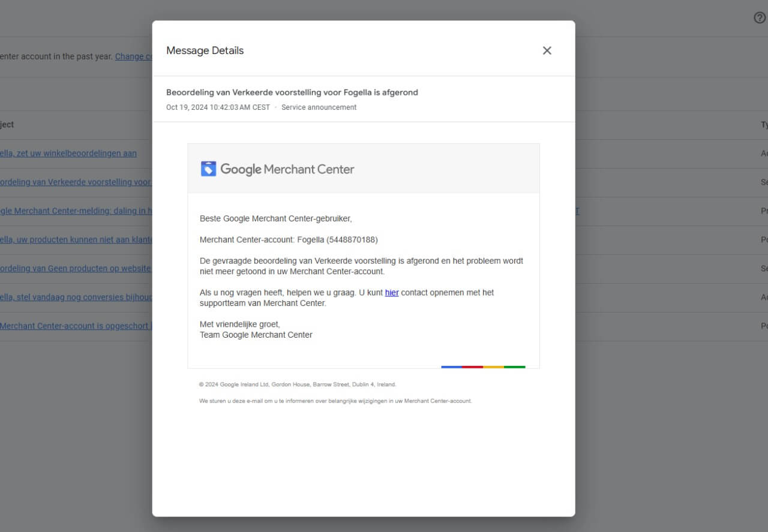Open the help icon in the background page
Screen dimensions: 768x532
(760, 18)
